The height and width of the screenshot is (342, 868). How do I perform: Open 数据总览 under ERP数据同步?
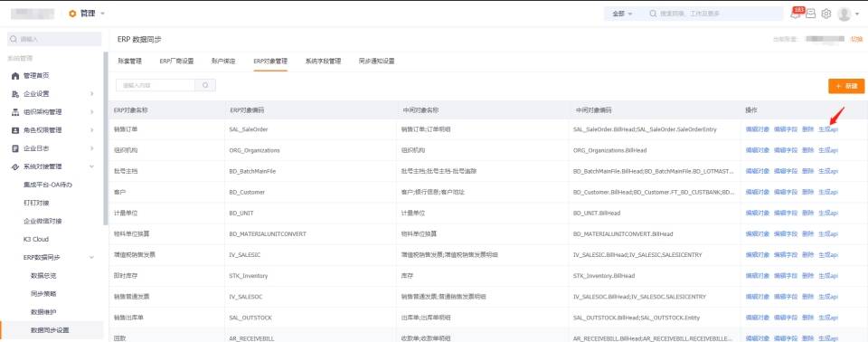tap(43, 275)
